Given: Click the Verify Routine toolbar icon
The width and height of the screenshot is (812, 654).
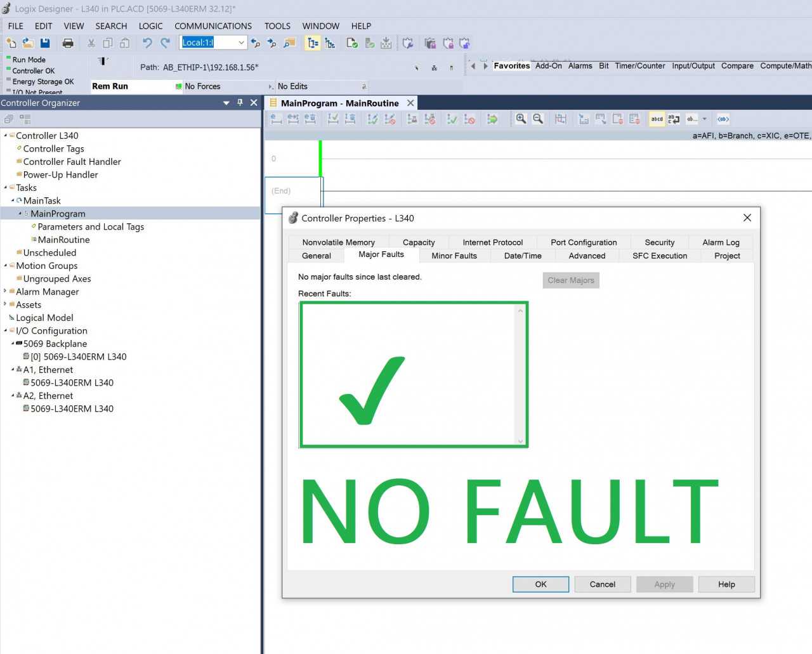Looking at the screenshot, I should click(x=352, y=43).
